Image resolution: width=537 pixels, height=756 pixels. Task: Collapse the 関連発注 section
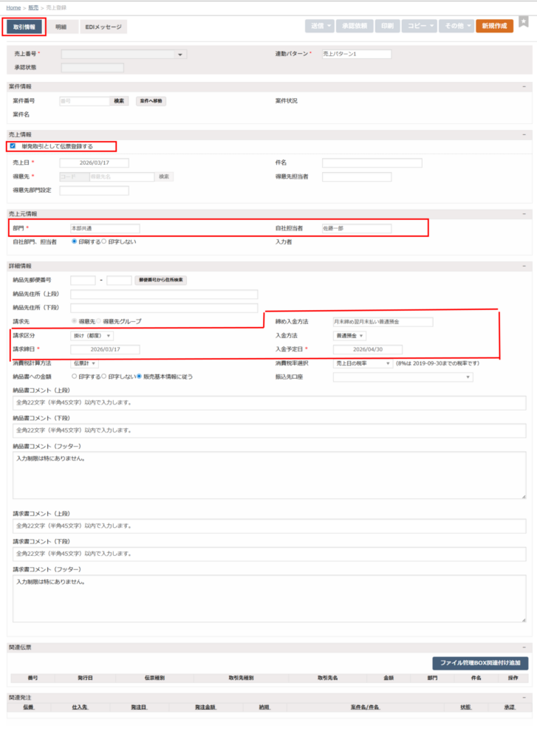click(x=524, y=697)
